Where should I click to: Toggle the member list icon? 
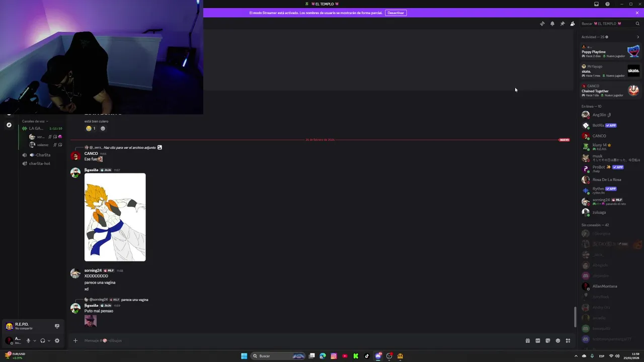(x=572, y=24)
